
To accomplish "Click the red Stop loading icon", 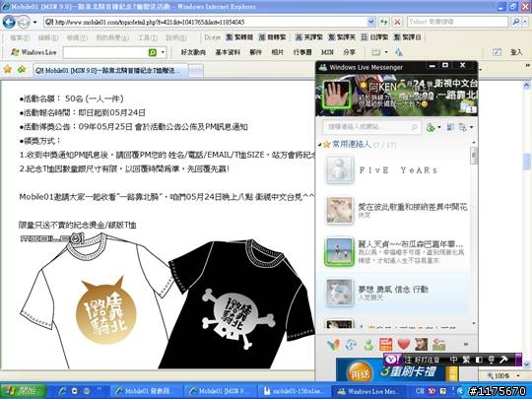I will (397, 23).
